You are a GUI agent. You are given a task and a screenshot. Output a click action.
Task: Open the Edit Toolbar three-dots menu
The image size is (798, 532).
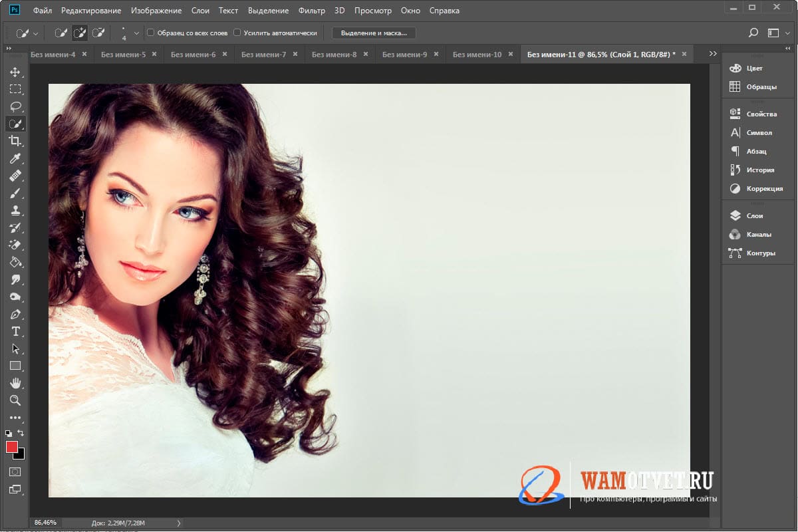(x=15, y=418)
